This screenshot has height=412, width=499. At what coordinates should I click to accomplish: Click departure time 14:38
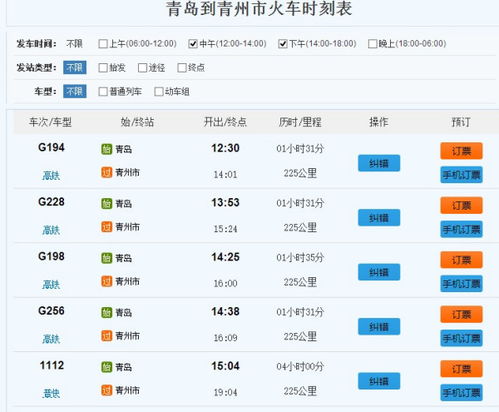[x=225, y=311]
